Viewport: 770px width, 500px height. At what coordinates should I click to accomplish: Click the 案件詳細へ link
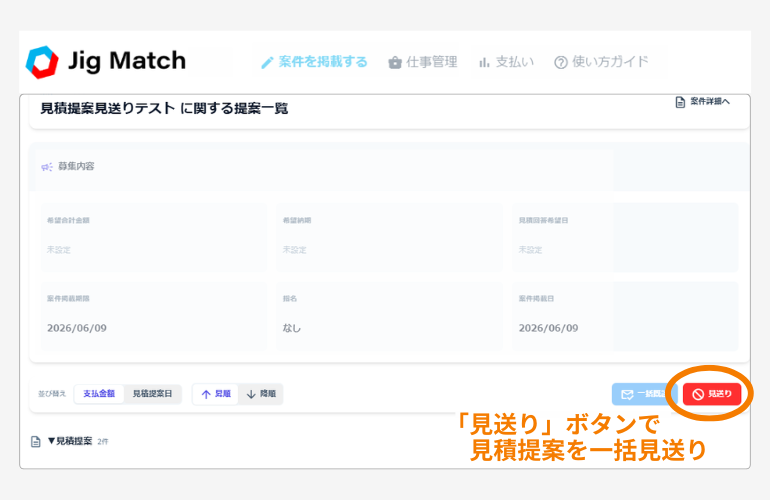[703, 102]
